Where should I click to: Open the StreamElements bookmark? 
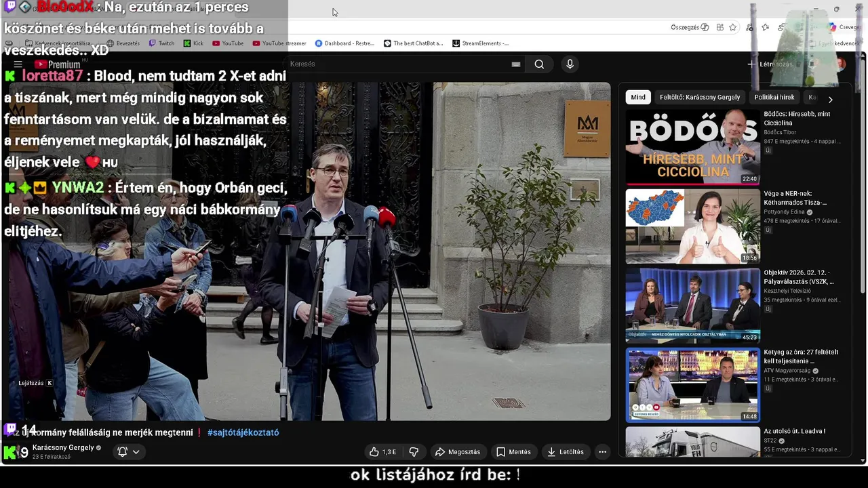[x=480, y=43]
